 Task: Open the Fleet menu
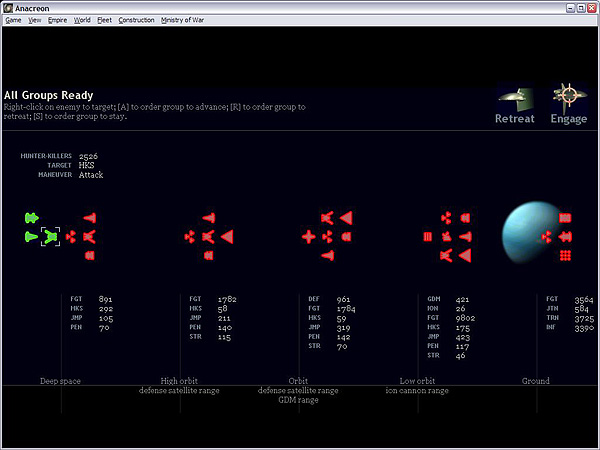tap(104, 20)
